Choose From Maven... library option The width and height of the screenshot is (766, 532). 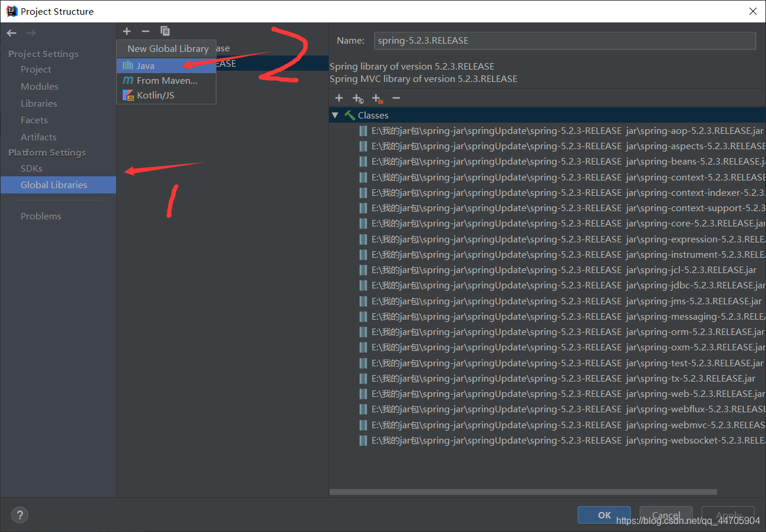(166, 80)
